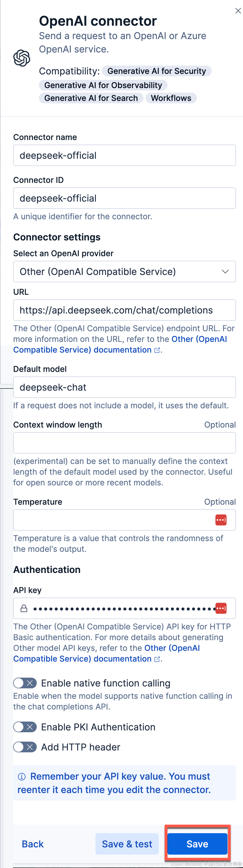Click the red password manager icon in API key
243x868 pixels.
[221, 608]
